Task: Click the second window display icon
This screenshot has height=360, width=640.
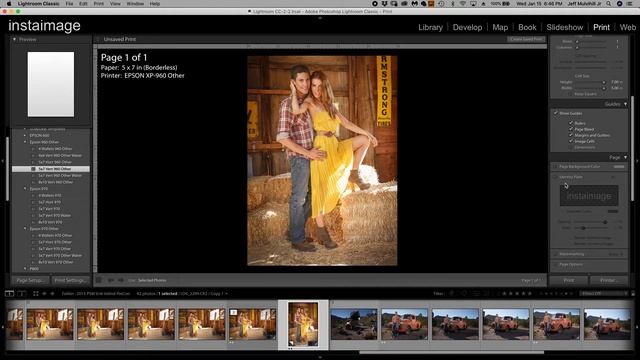Action: click(22, 293)
